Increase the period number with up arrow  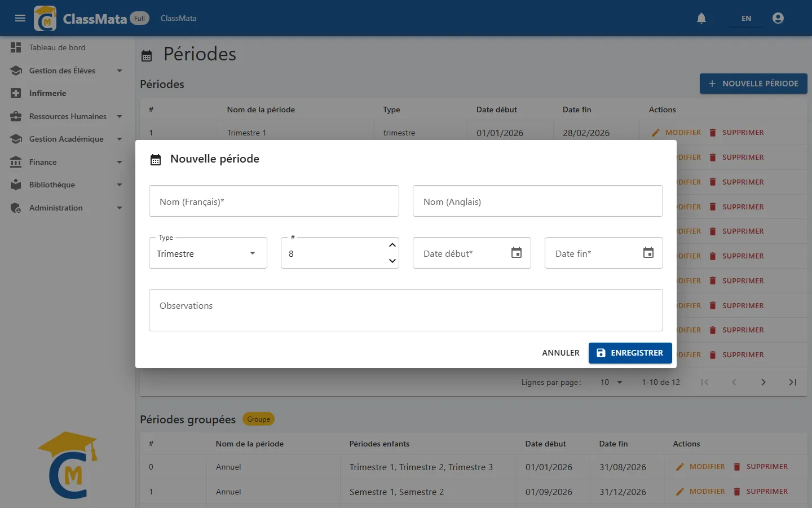[x=392, y=245]
